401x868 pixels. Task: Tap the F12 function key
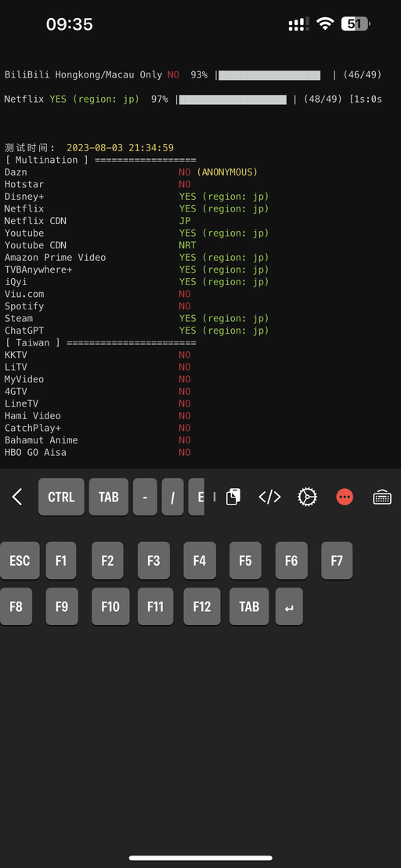click(202, 606)
